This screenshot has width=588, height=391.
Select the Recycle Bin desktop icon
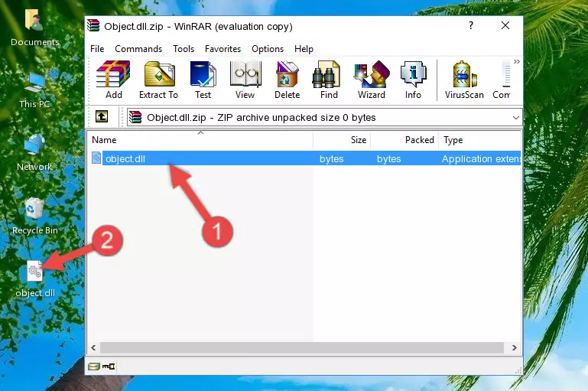click(35, 217)
